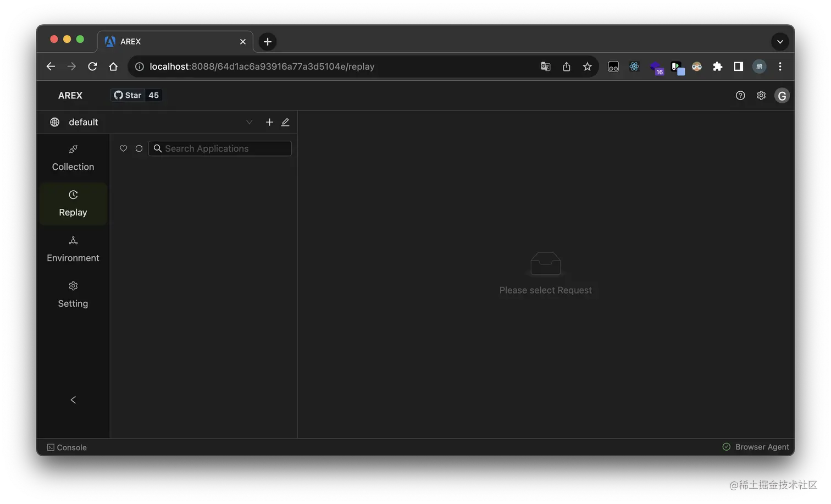Image resolution: width=831 pixels, height=504 pixels.
Task: Open the extension with 16 badge
Action: (x=656, y=68)
